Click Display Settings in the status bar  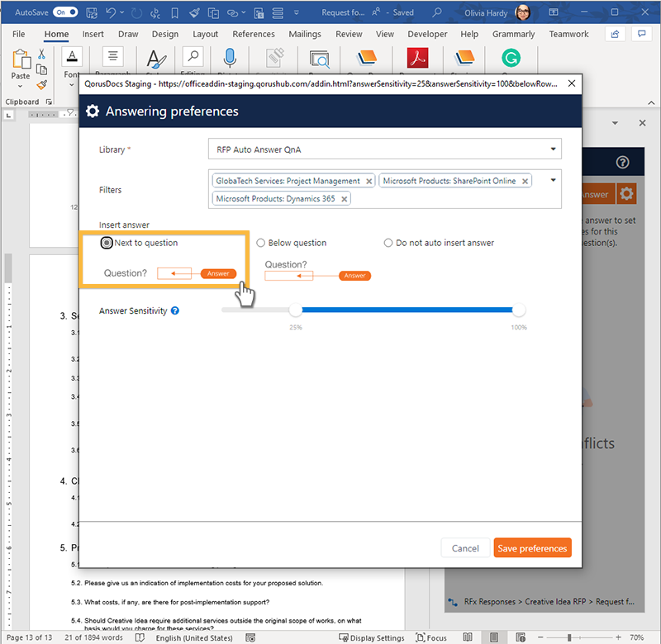pyautogui.click(x=372, y=637)
